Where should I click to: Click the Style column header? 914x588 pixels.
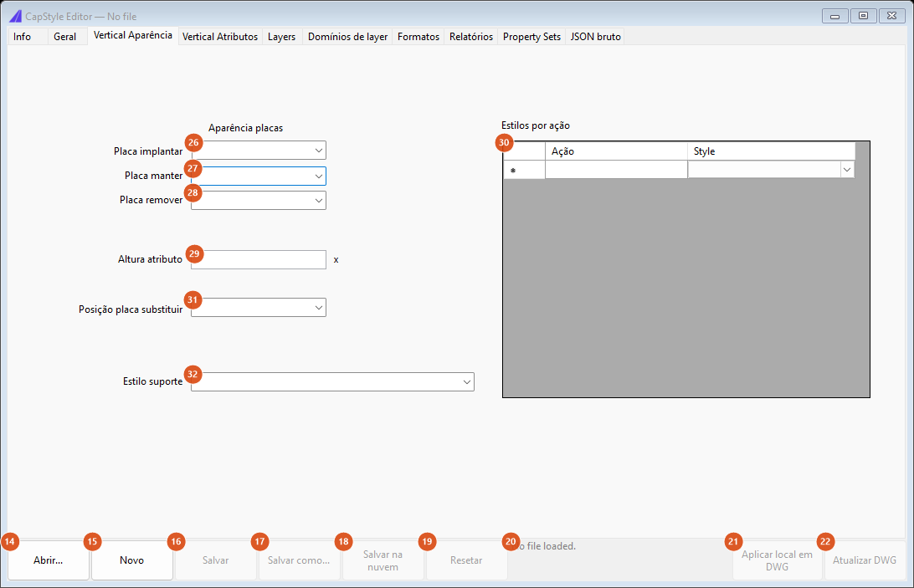coord(771,151)
